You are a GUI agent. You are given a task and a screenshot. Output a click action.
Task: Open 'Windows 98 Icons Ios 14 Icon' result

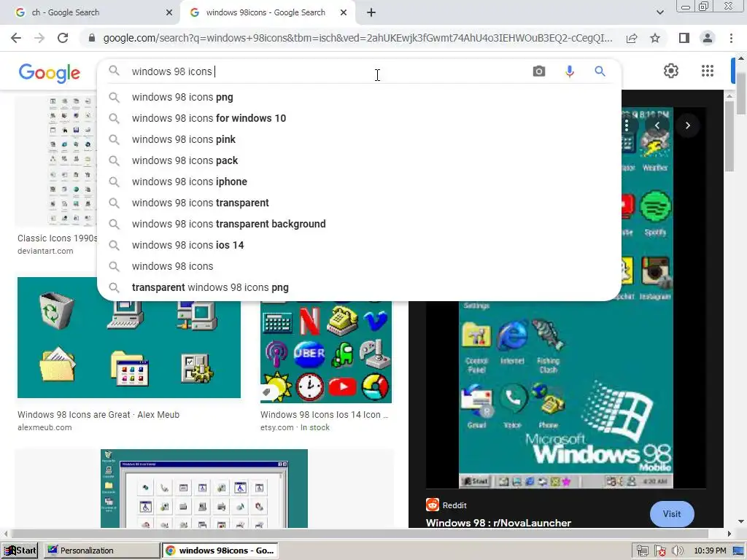click(x=325, y=415)
